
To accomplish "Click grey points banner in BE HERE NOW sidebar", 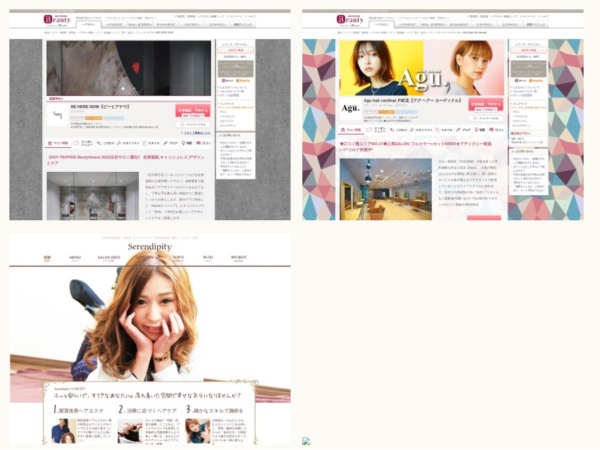I will click(236, 68).
